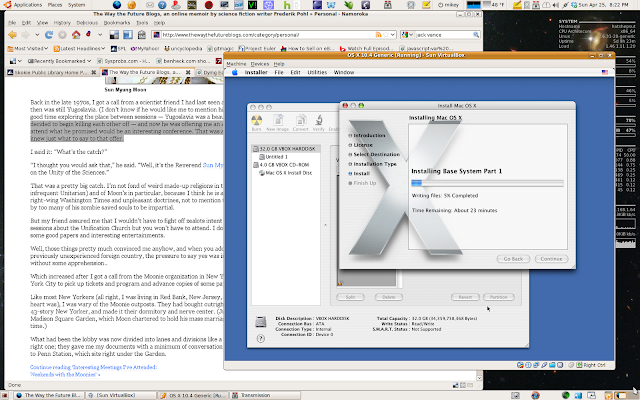The width and height of the screenshot is (640, 400).
Task: Click mail envelope launcher in top panel
Action: point(150,5)
